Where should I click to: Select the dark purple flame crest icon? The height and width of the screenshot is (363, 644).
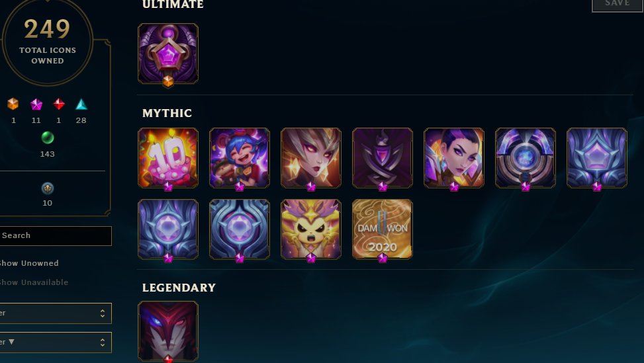pyautogui.click(x=383, y=158)
